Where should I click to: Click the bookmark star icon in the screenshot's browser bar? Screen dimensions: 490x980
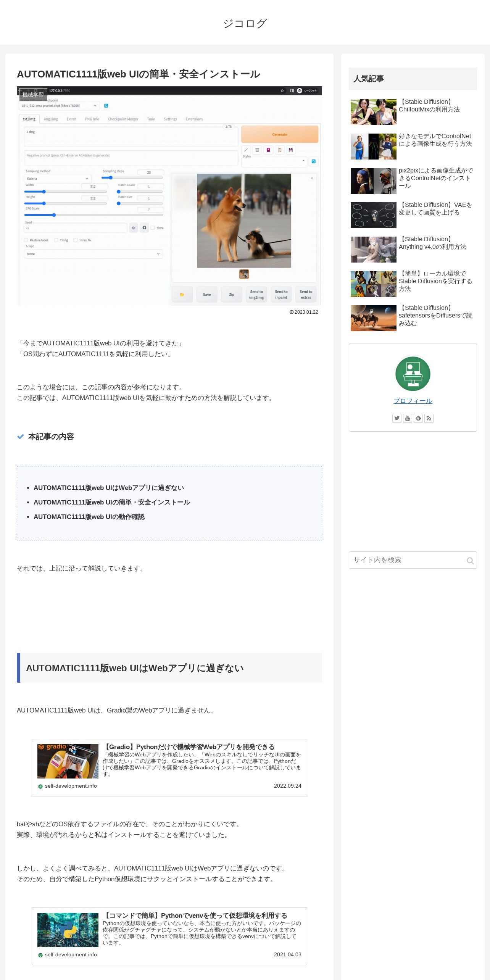click(282, 91)
